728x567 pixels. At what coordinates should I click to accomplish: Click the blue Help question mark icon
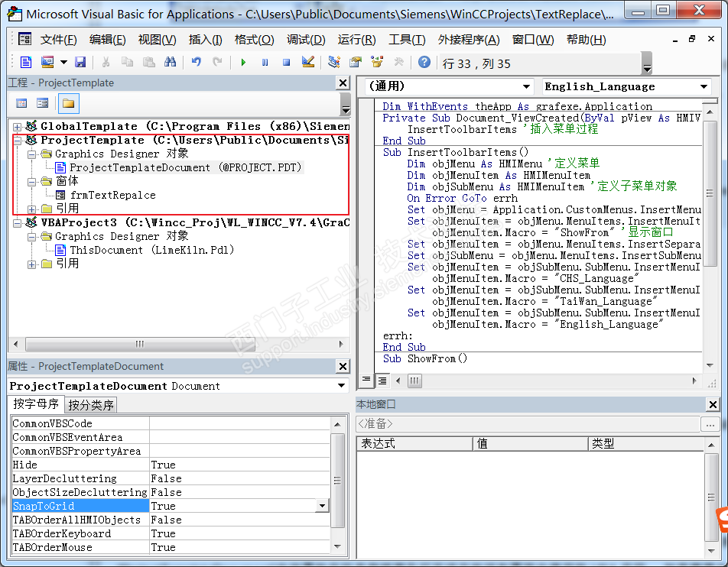click(x=424, y=63)
